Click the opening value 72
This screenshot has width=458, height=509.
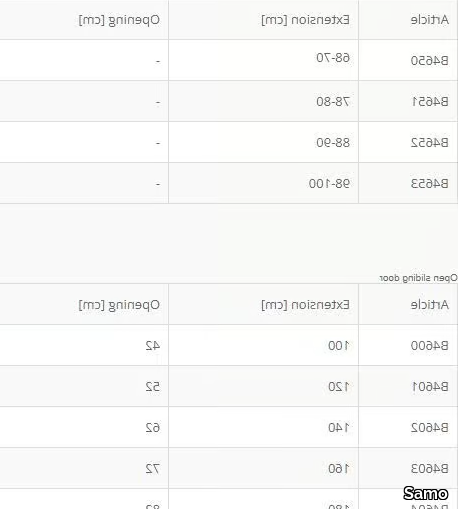click(153, 469)
